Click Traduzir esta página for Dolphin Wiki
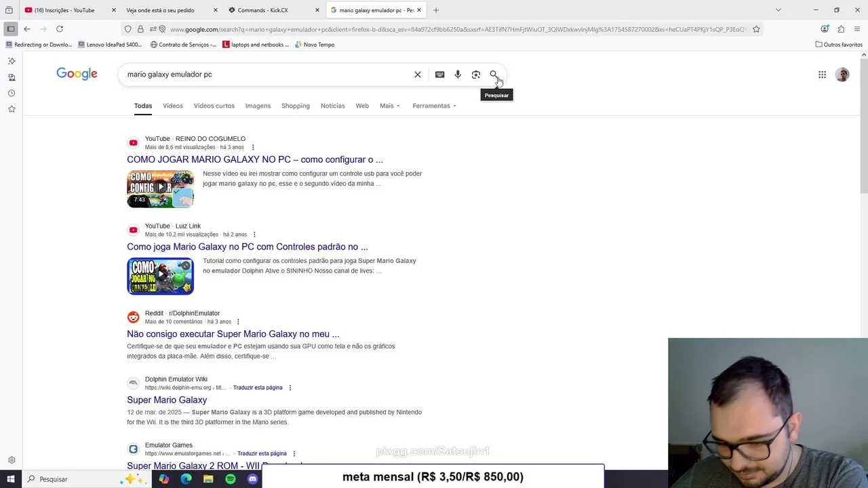The image size is (868, 488). pos(258,388)
